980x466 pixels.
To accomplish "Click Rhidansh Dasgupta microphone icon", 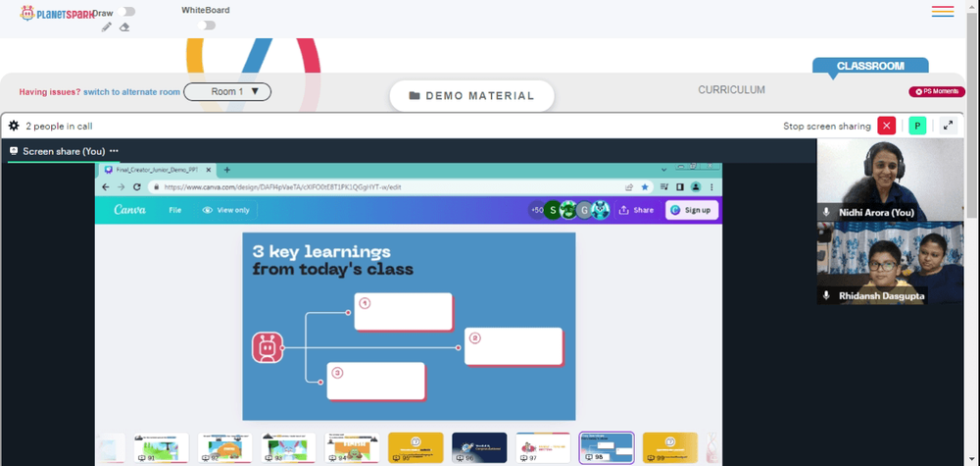I will (x=826, y=296).
